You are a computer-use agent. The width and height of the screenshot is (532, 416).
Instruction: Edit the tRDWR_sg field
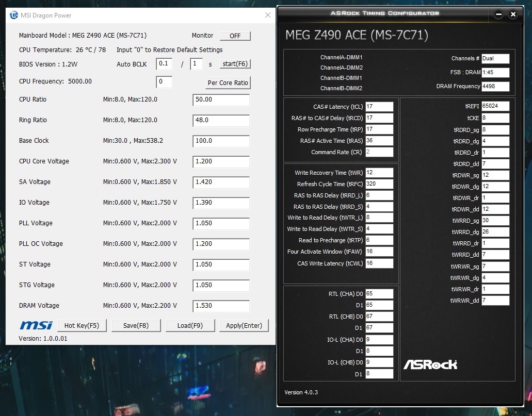coord(495,175)
